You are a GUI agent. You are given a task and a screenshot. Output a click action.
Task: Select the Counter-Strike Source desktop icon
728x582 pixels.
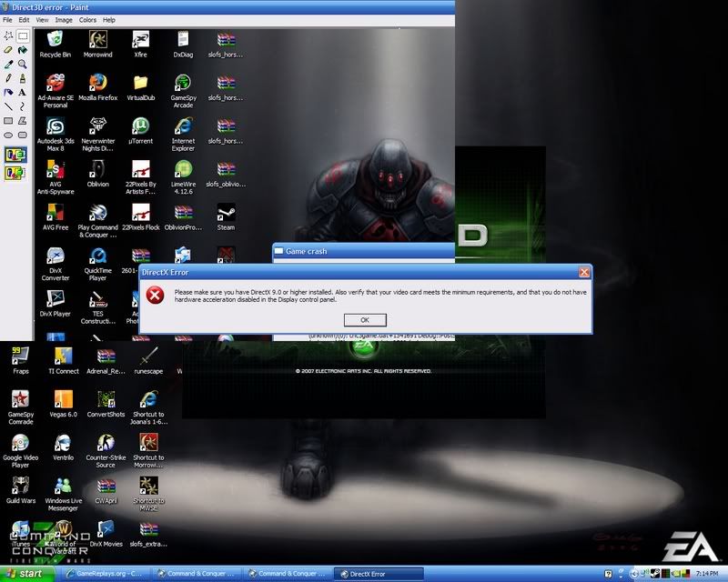pyautogui.click(x=106, y=451)
